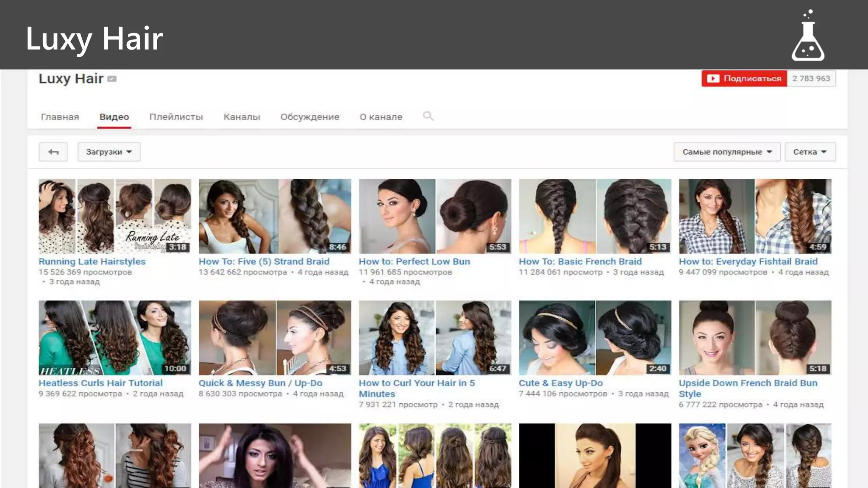This screenshot has width=868, height=488.
Task: Click the Everyday Fishtail Braid thumbnail
Action: [x=755, y=216]
